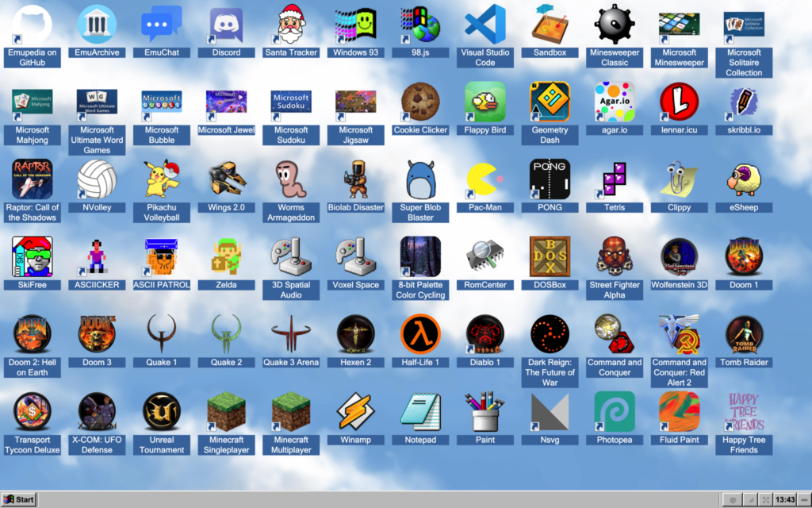Open the Visual Studio Code desktop icon
The image size is (812, 508).
[x=485, y=25]
